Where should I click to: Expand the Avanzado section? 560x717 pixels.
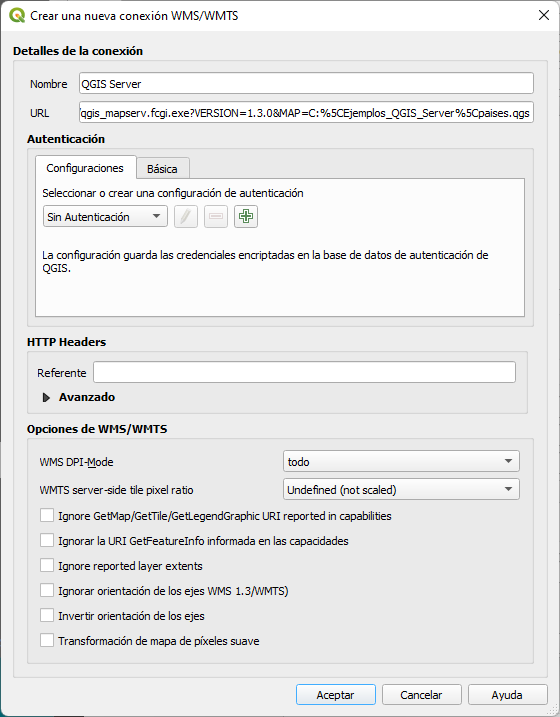(x=46, y=397)
